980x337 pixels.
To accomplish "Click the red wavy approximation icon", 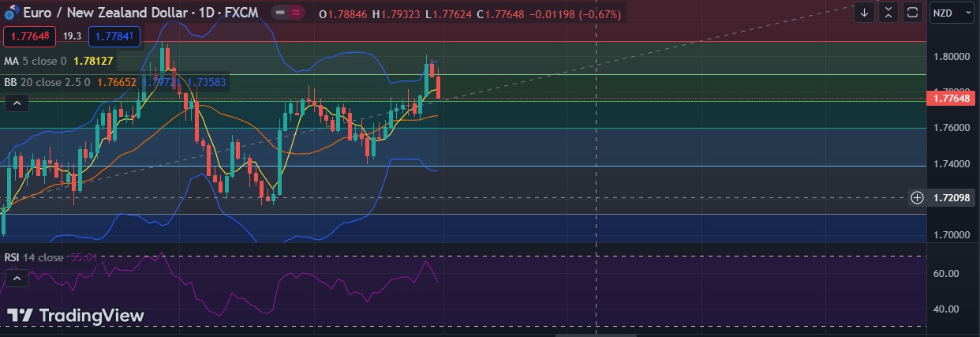I will click(x=296, y=13).
